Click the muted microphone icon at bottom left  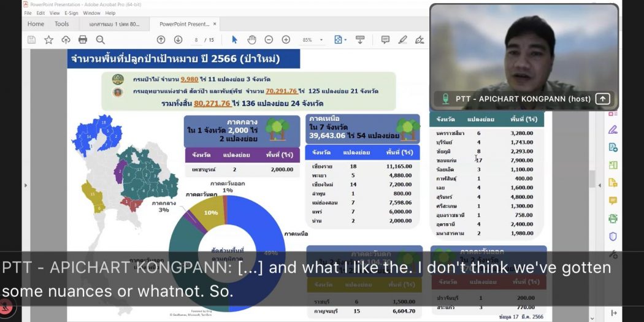(6, 306)
